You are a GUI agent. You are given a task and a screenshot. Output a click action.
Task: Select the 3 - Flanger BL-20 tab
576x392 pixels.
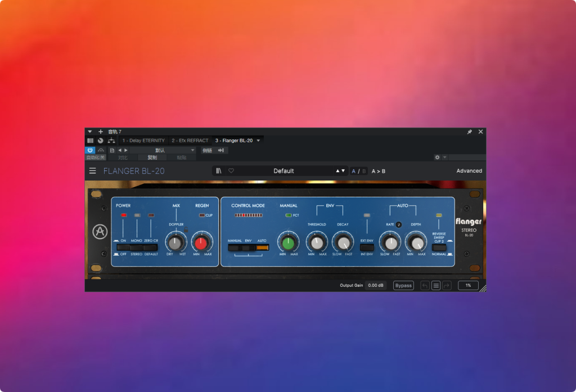pos(234,141)
